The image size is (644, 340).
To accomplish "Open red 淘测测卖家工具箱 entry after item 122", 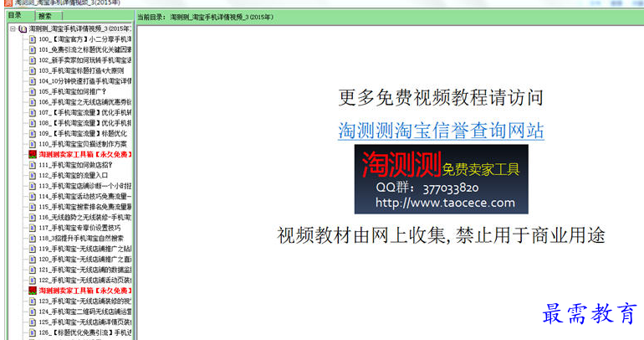I will point(85,291).
